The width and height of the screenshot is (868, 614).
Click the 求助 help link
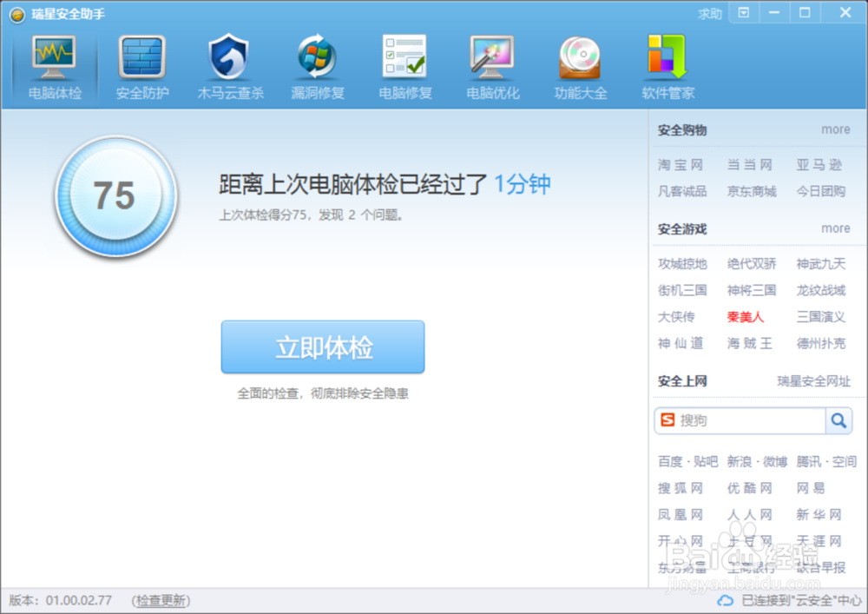coord(710,14)
